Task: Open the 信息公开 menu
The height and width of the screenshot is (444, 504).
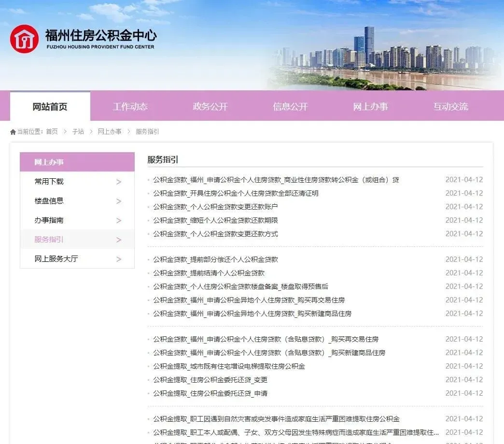Action: pyautogui.click(x=290, y=106)
